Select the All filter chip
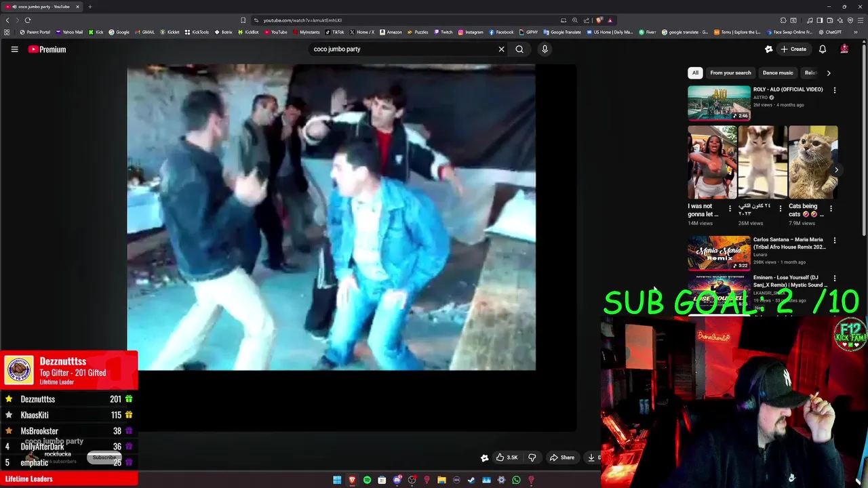868x488 pixels. (x=695, y=73)
